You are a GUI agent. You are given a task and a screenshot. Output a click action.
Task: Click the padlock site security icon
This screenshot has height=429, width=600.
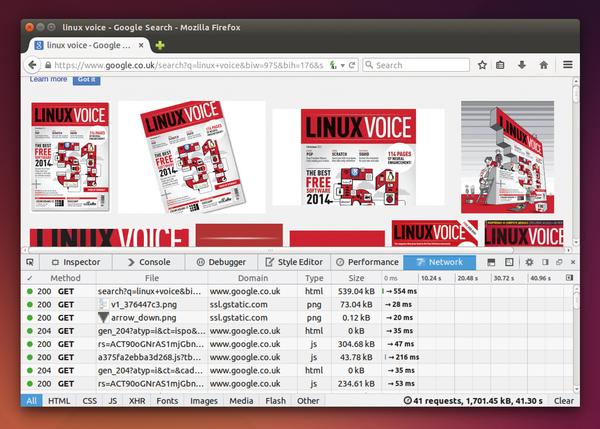[x=48, y=65]
